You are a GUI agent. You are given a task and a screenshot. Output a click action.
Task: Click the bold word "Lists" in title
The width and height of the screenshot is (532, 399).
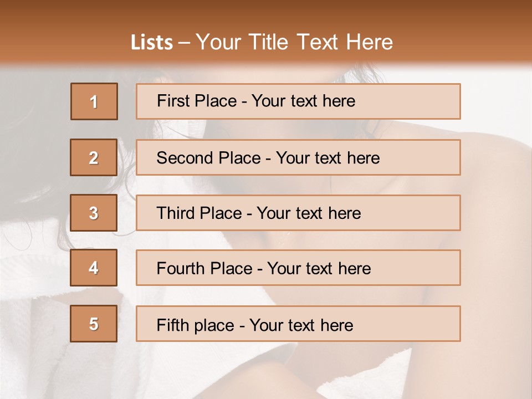(x=152, y=43)
